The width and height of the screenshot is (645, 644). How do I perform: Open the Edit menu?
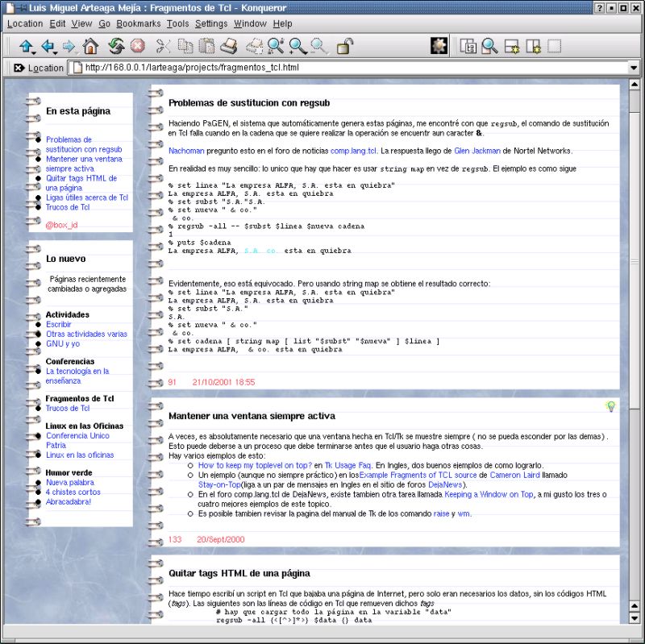click(57, 24)
